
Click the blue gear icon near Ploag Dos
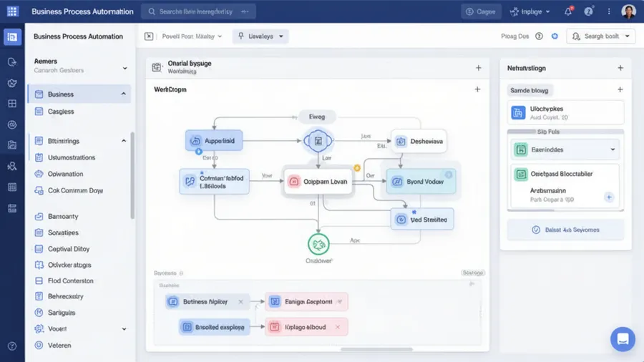tap(555, 36)
